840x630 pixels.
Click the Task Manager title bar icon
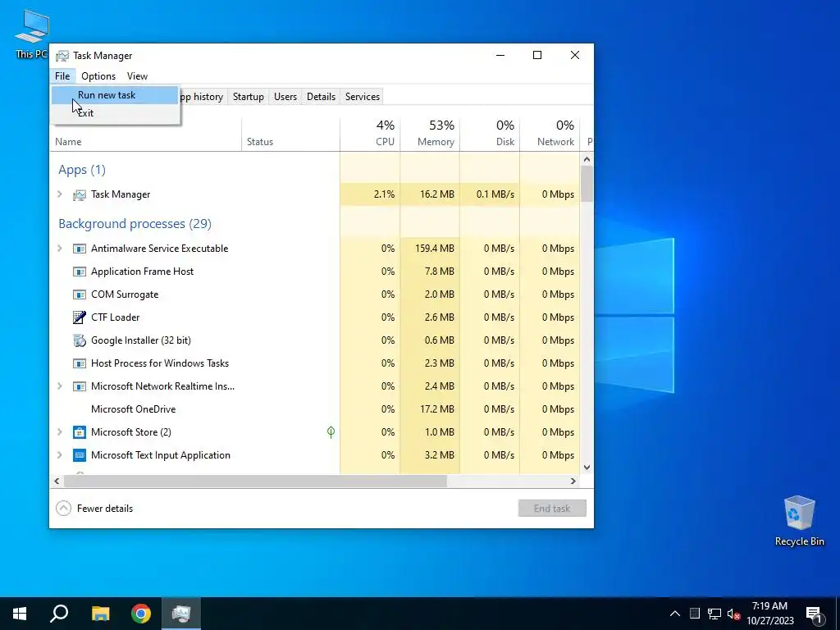point(62,56)
